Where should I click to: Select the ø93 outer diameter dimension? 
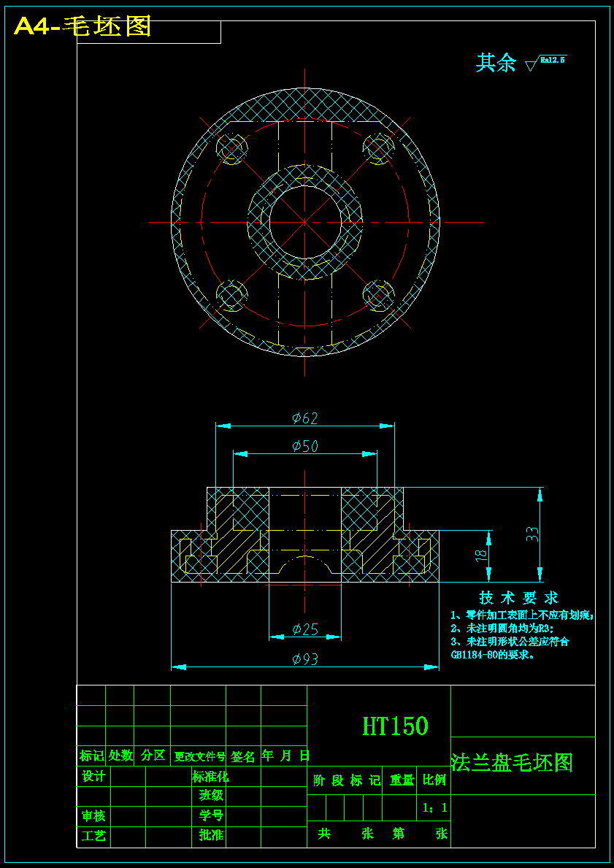(x=305, y=659)
